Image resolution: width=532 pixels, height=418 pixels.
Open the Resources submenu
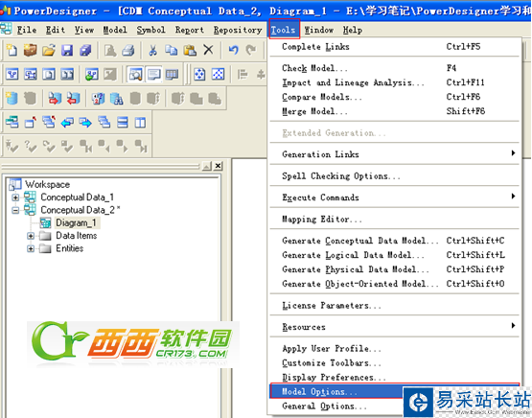coord(395,327)
